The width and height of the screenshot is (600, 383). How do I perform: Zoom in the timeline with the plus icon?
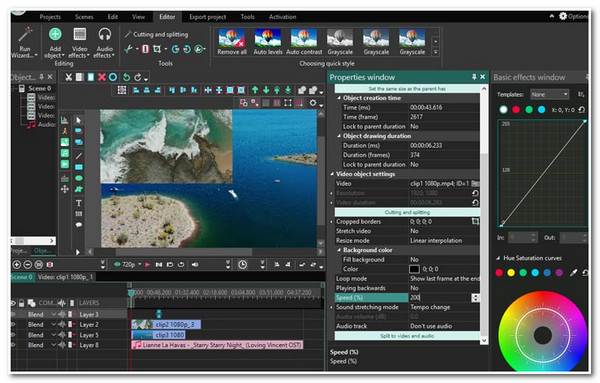tap(16, 264)
